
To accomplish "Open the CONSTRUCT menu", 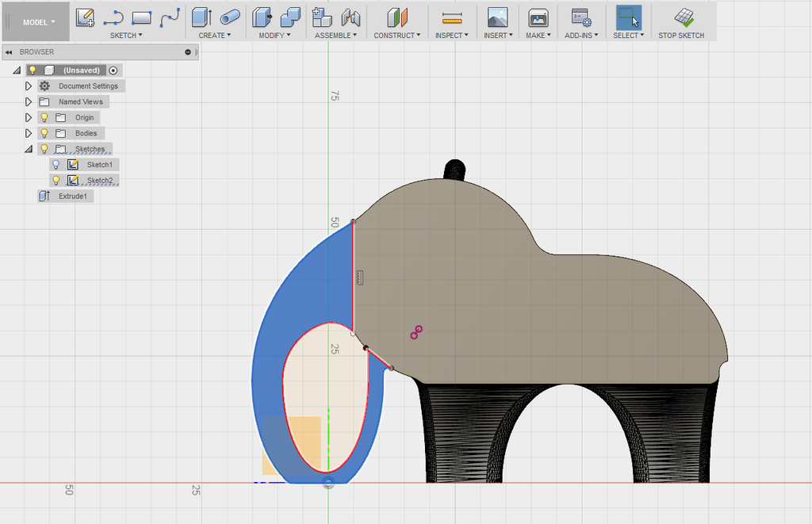I will pyautogui.click(x=396, y=36).
